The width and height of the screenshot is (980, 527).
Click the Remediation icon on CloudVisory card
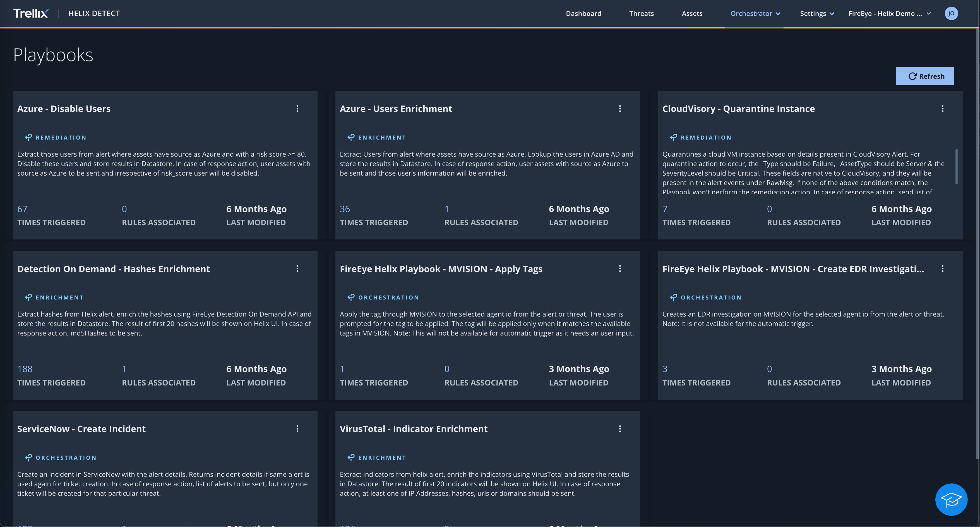(674, 137)
